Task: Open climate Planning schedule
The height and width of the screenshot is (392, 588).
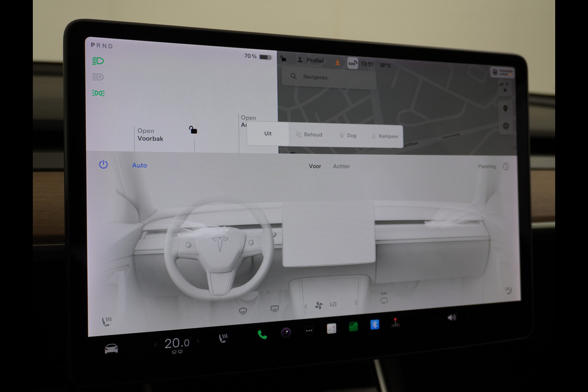Action: coord(487,167)
